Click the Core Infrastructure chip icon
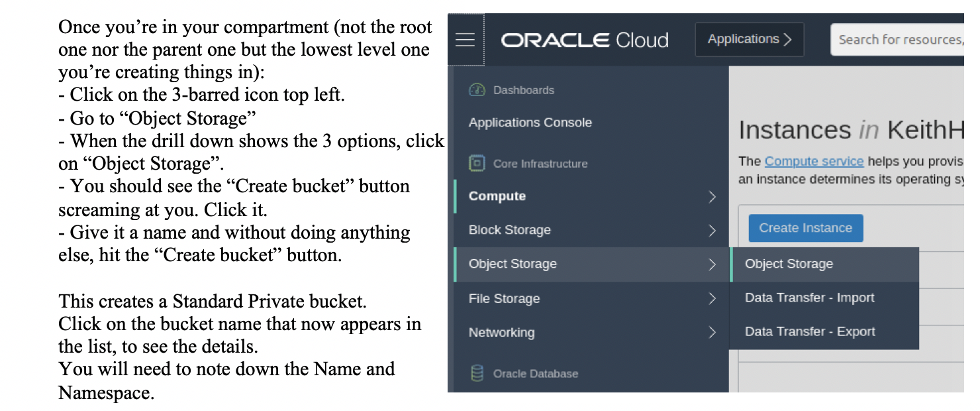 point(477,163)
